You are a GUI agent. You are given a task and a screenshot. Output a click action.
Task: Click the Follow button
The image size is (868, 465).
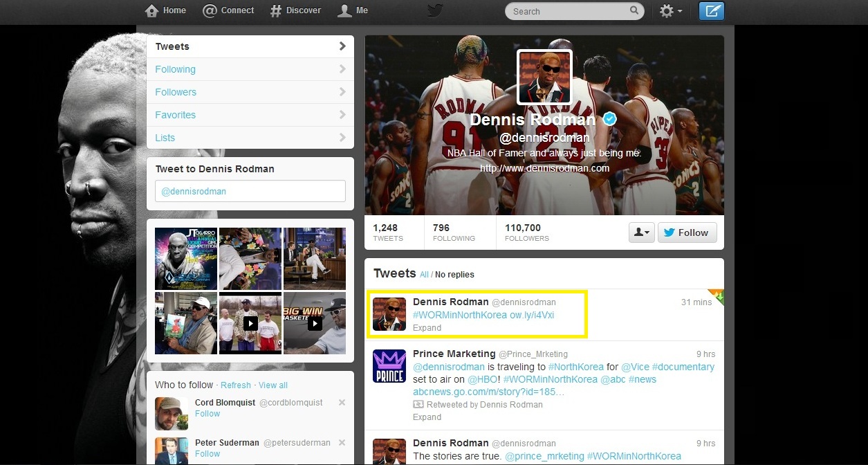[687, 232]
